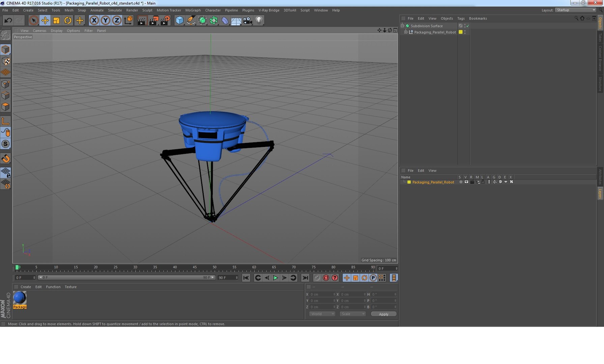The height and width of the screenshot is (364, 604).
Task: Open the Layout Startup dropdown
Action: (x=576, y=10)
